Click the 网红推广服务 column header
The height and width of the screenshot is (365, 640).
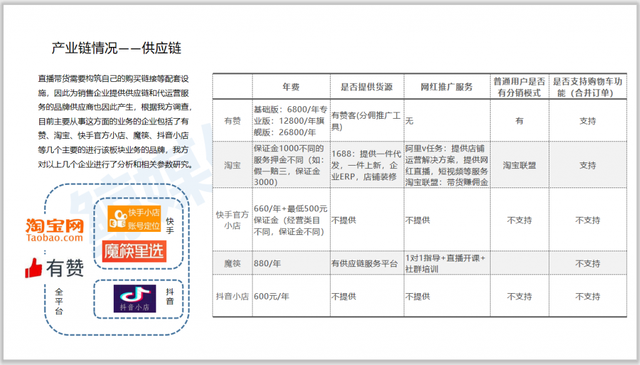(447, 87)
